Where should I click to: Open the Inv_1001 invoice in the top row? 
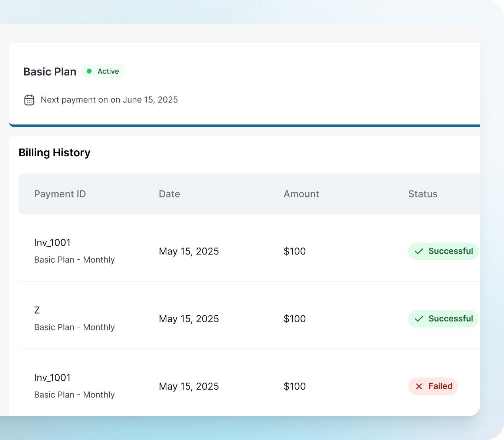tap(52, 243)
